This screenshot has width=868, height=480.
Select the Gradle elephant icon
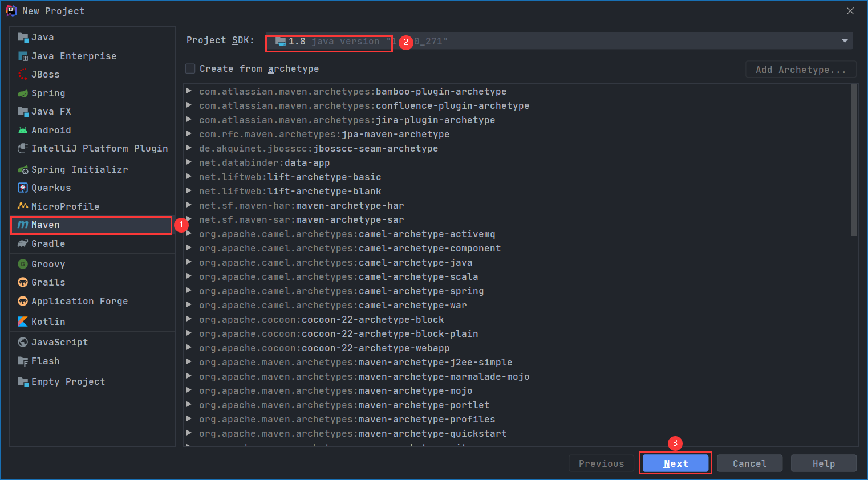click(x=23, y=244)
